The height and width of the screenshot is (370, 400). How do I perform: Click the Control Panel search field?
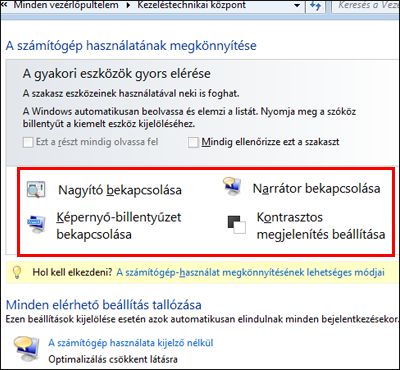366,6
